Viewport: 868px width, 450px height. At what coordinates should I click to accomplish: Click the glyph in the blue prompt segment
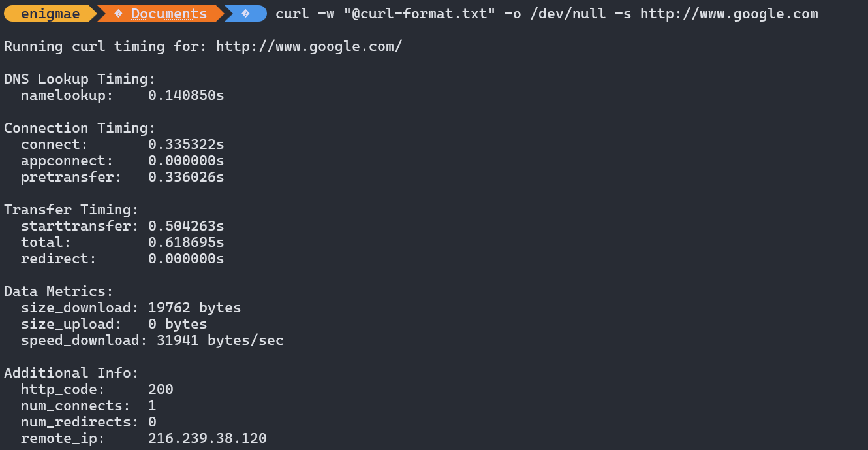tap(245, 14)
